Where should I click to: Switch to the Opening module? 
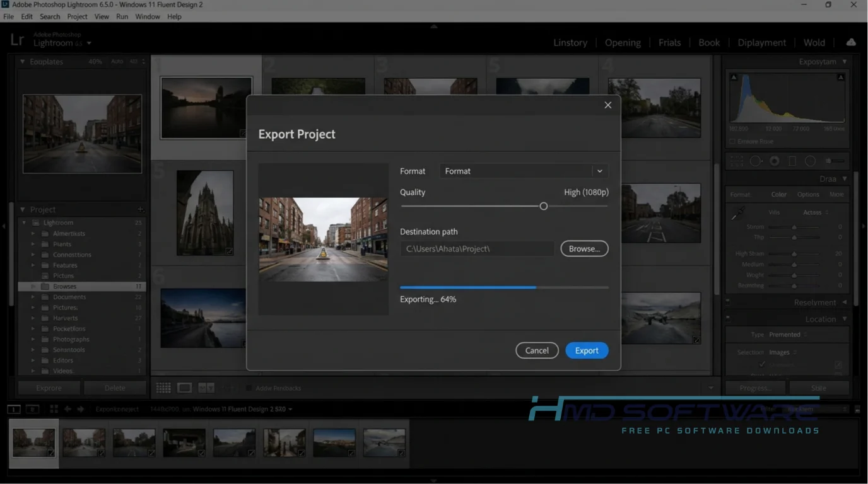click(x=623, y=42)
